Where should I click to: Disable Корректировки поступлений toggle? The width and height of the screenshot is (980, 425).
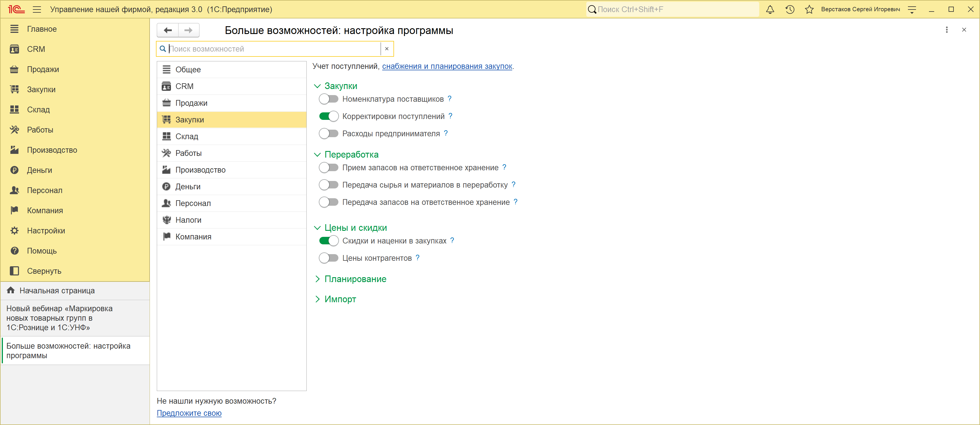coord(328,116)
